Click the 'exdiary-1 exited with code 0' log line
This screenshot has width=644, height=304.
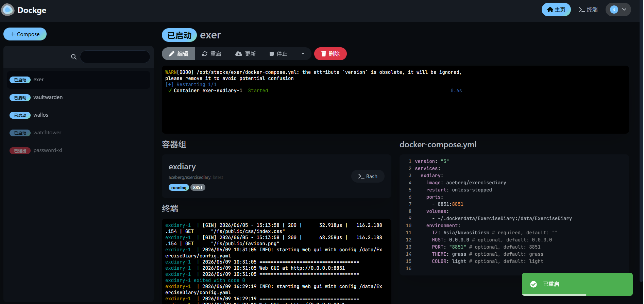[x=205, y=281]
